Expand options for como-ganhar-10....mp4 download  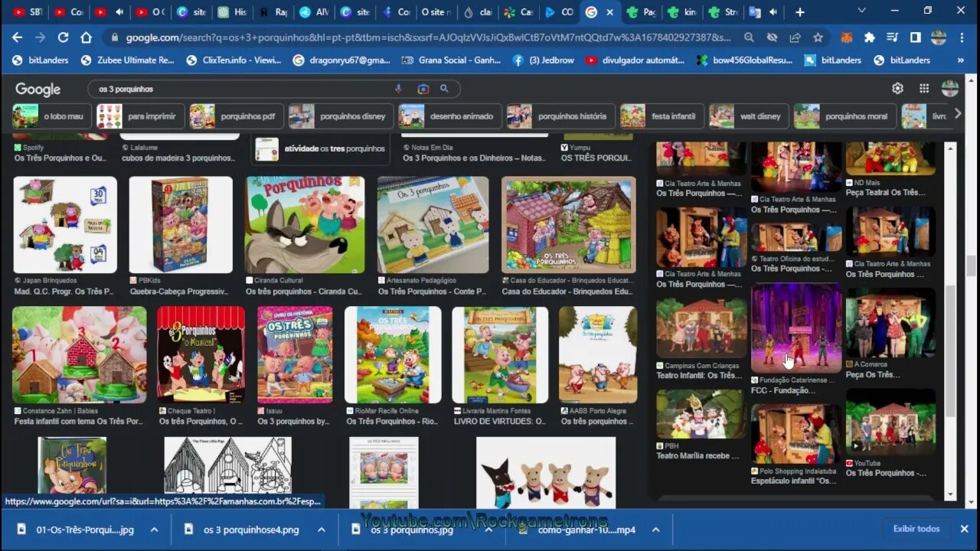(656, 530)
